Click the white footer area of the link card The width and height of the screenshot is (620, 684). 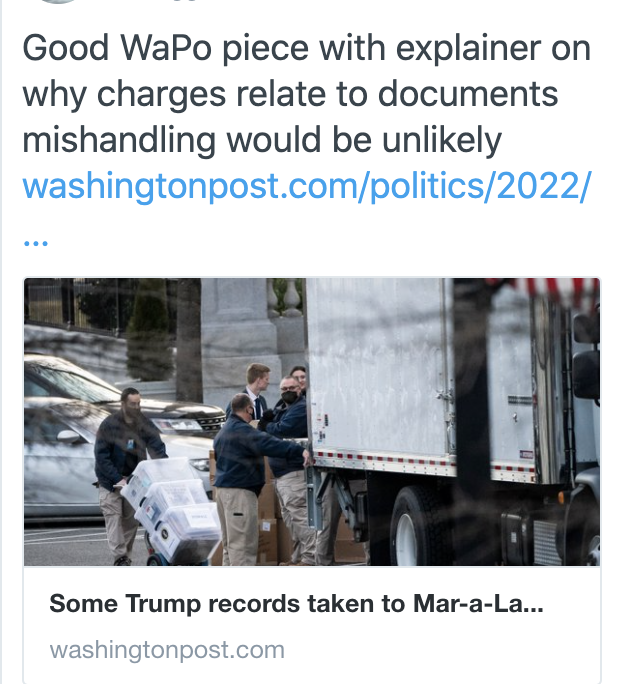pos(312,626)
